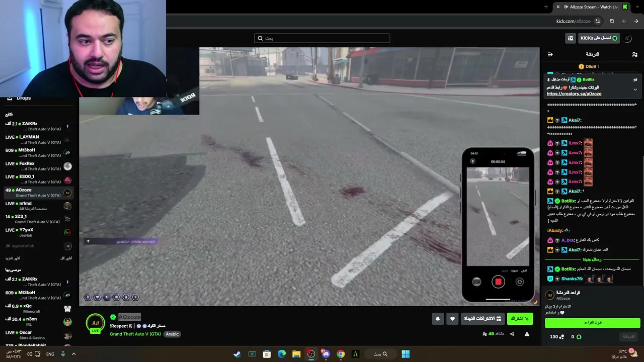Click the A0zoze channel name
Image resolution: width=644 pixels, height=362 pixels.
[129, 317]
